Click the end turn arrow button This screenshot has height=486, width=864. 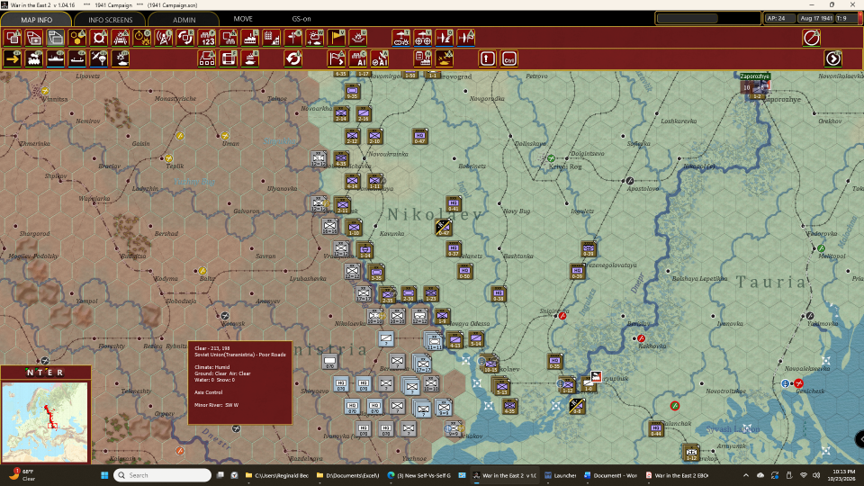tap(833, 58)
